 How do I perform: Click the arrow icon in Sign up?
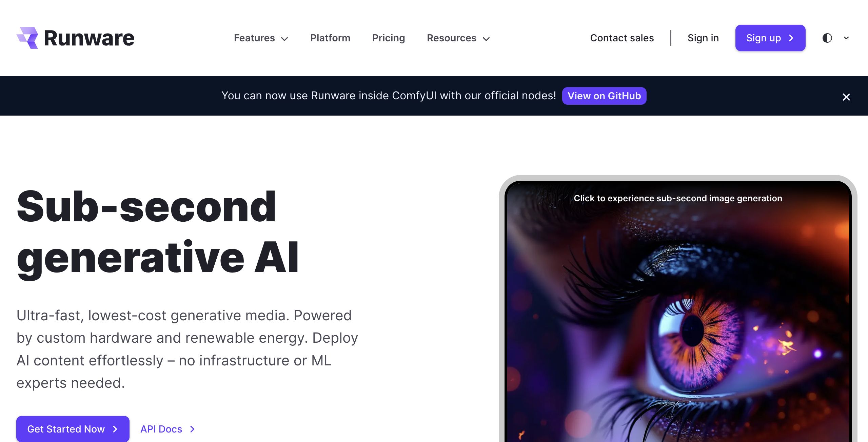[x=791, y=38]
